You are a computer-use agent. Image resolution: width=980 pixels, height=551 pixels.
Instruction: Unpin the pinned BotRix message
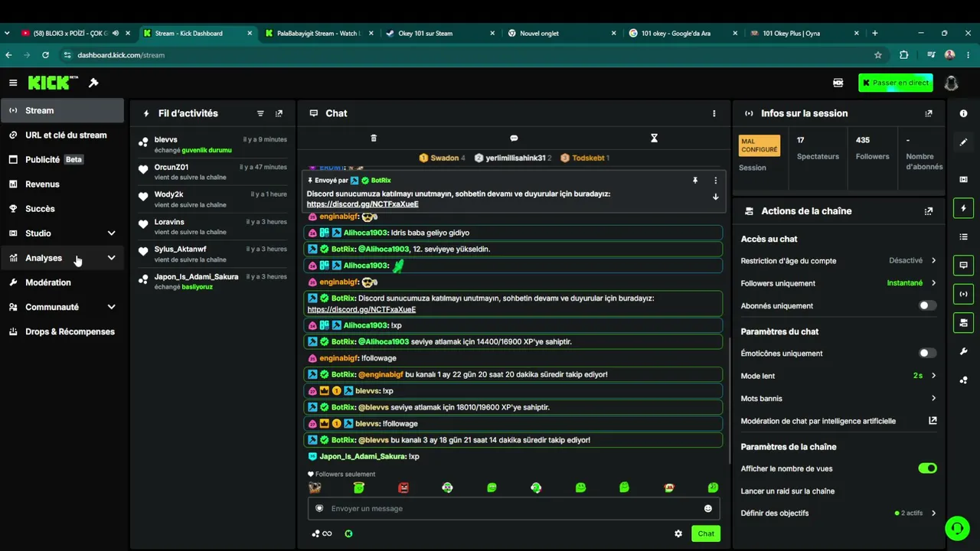click(695, 181)
